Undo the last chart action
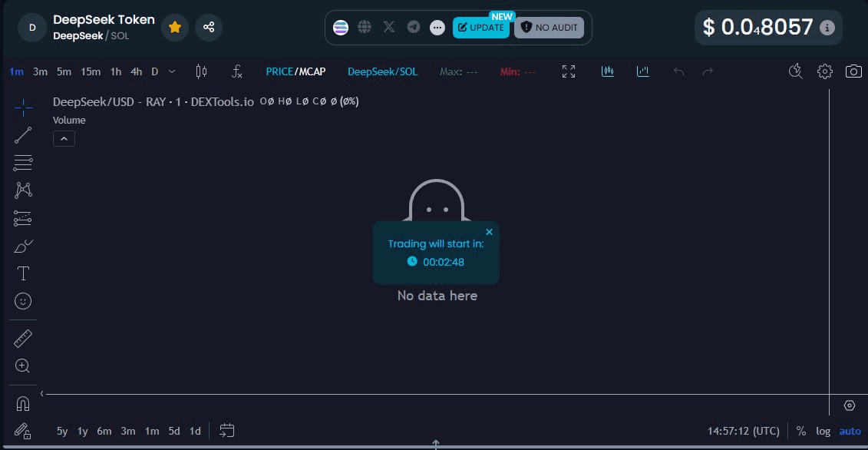Image resolution: width=868 pixels, height=450 pixels. pyautogui.click(x=678, y=71)
